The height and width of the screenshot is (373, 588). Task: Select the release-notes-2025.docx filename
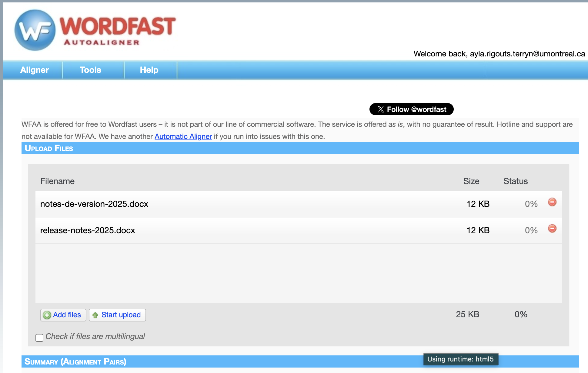88,230
